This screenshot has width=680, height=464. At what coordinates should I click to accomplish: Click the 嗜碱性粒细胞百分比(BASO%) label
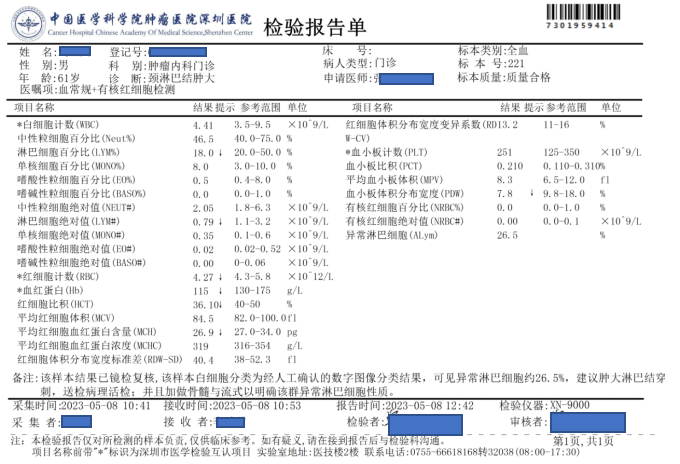81,193
